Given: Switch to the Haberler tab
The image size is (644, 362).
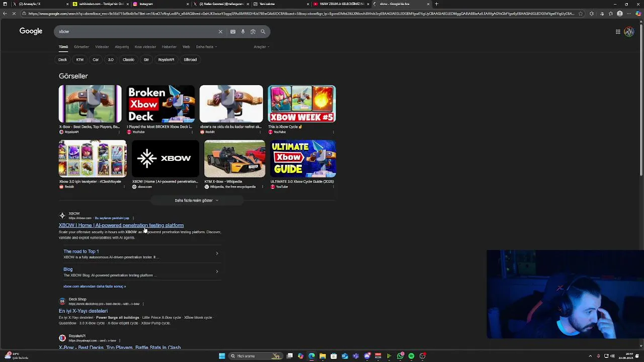Looking at the screenshot, I should [169, 47].
